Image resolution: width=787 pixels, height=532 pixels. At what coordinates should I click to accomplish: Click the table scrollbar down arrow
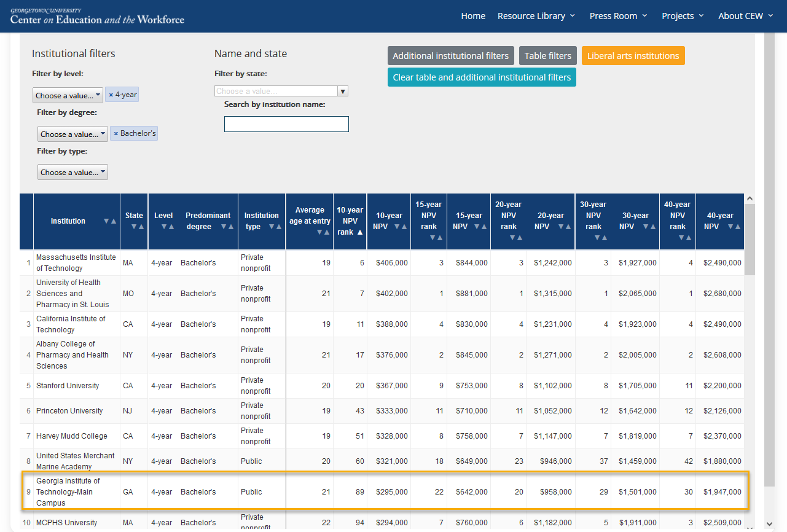(749, 527)
